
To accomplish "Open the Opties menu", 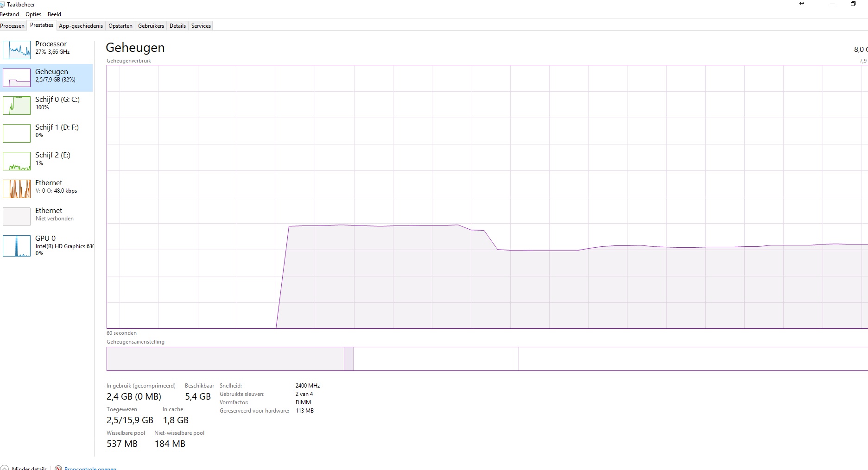I will click(33, 14).
